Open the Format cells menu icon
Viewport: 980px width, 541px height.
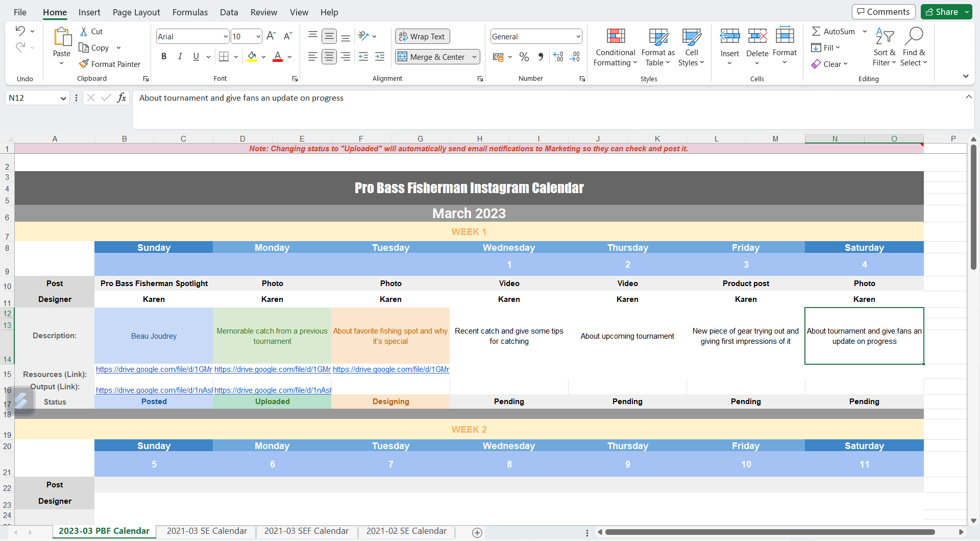pyautogui.click(x=785, y=35)
